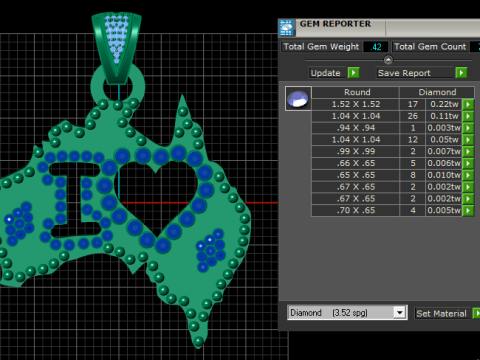
Task: Click the 0.22tw weight cell
Action: point(444,104)
